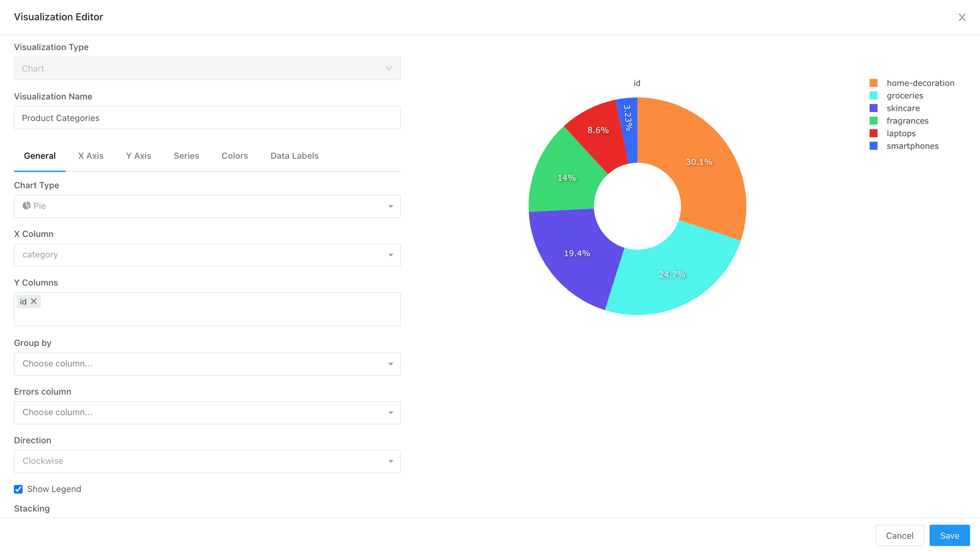Switch to the Series tab
The image size is (980, 552).
tap(186, 155)
